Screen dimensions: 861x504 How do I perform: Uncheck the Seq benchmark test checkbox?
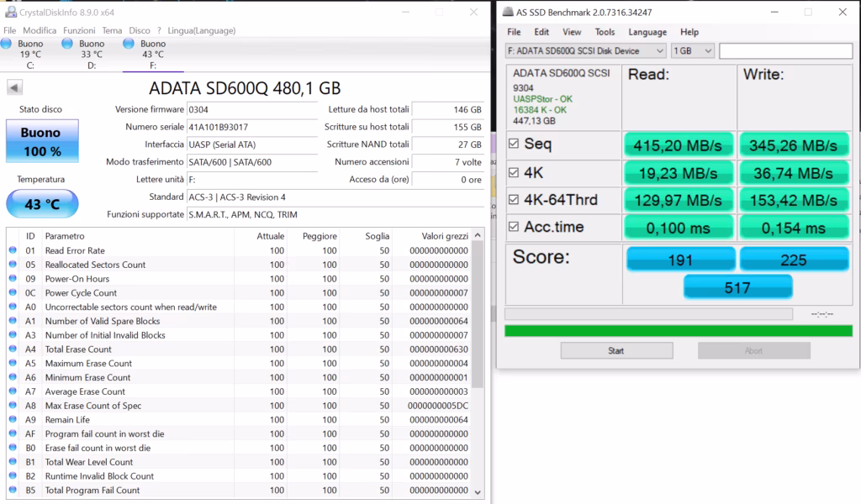[x=514, y=144]
